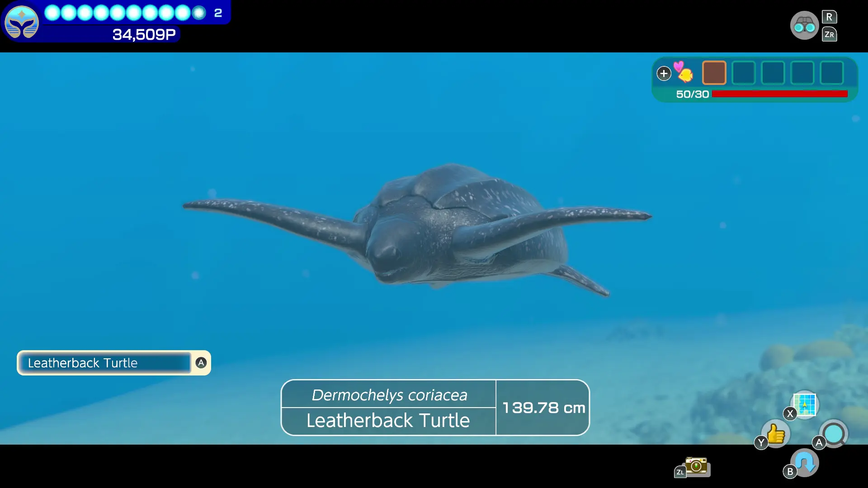Click the heart and fish buddy icon
This screenshot has height=488, width=868.
point(683,72)
